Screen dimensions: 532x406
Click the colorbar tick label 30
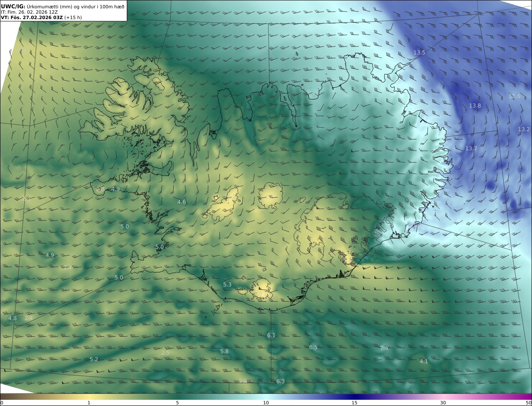point(443,403)
